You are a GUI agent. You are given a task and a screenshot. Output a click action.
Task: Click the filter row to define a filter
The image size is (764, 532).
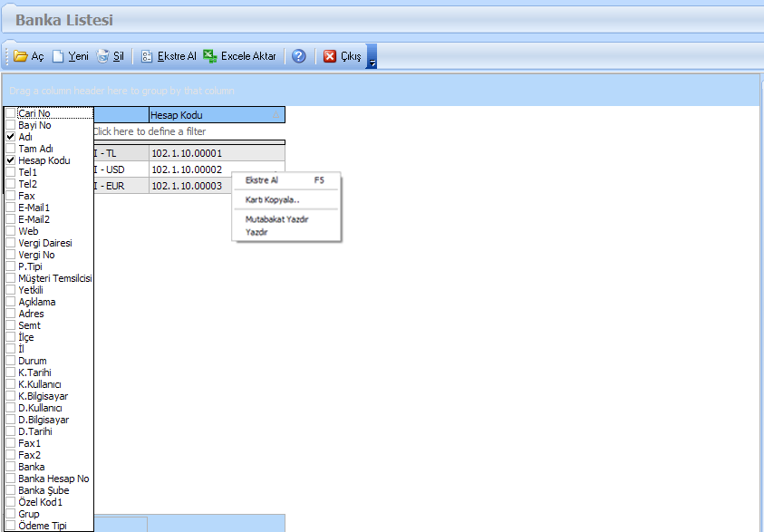(x=181, y=131)
